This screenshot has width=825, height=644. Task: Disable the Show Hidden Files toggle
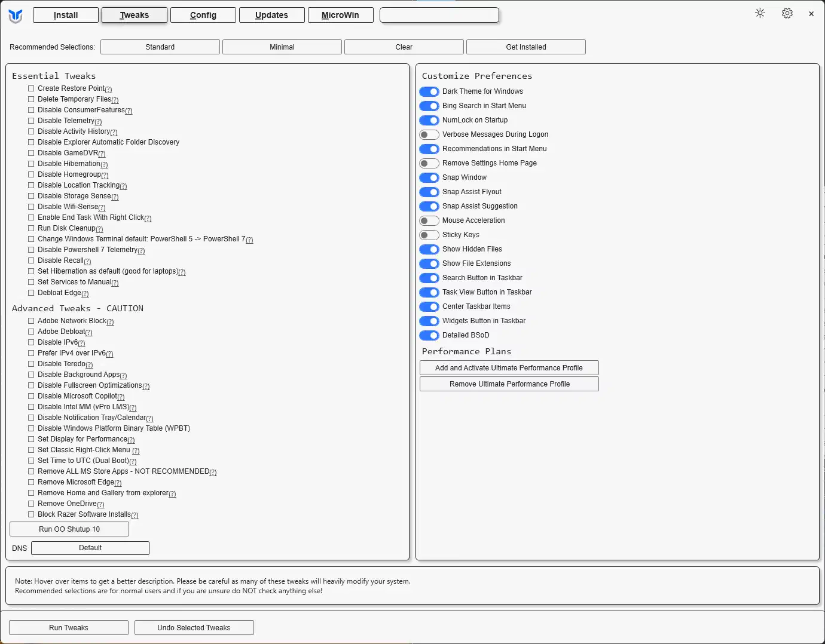click(x=429, y=249)
